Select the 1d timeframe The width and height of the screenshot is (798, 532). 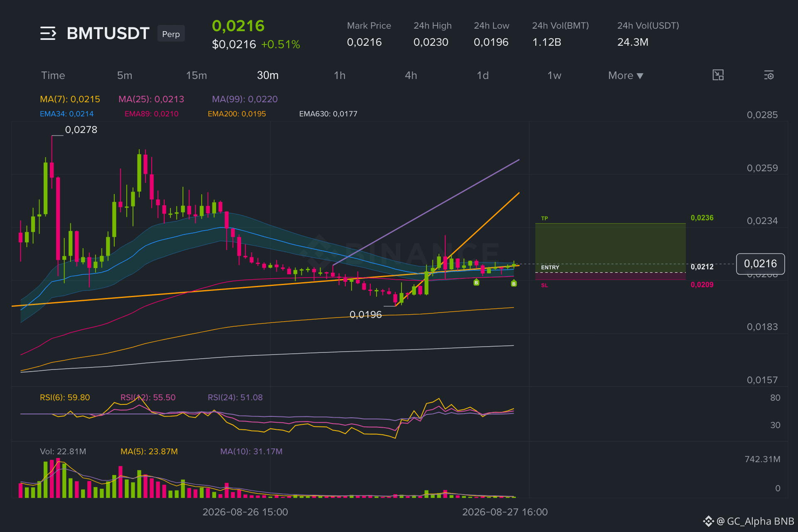[x=483, y=75]
